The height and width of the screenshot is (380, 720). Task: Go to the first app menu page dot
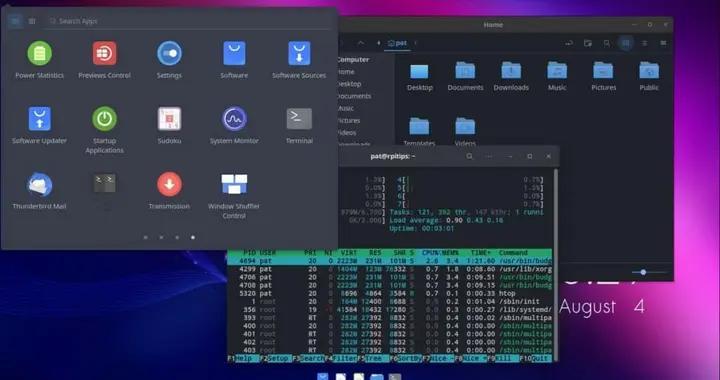point(146,237)
